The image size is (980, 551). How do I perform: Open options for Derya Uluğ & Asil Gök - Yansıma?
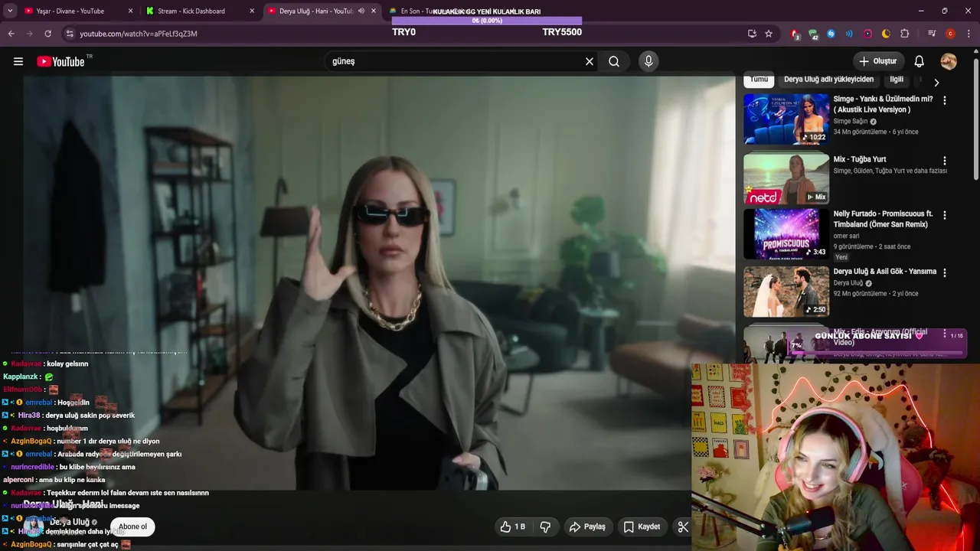pos(944,272)
